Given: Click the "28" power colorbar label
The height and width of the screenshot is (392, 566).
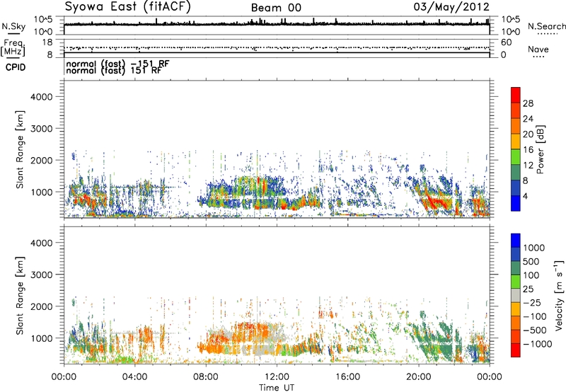Looking at the screenshot, I should point(528,103).
